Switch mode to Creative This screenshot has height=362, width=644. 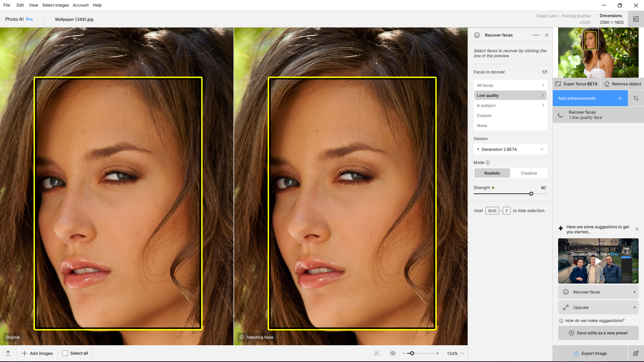click(529, 173)
